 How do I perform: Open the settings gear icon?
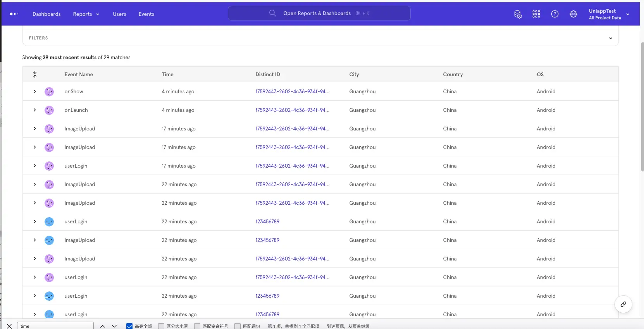point(573,14)
